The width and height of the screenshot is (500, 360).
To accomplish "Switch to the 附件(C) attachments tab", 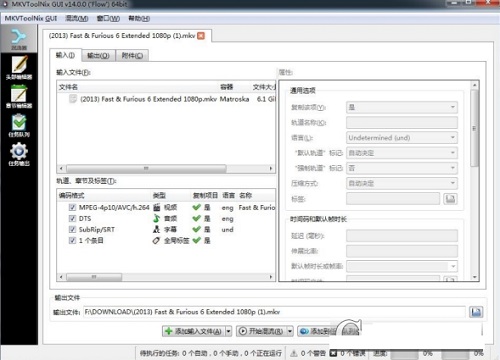I will 132,55.
